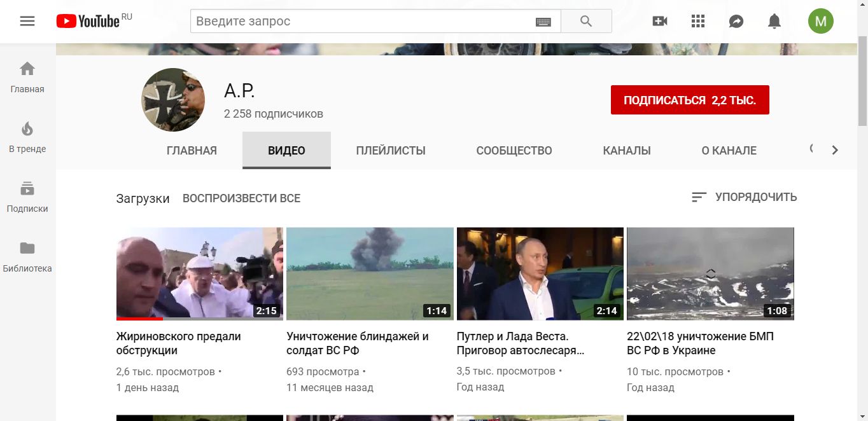Select the ВИДЕО tab
Viewport: 868px width, 421px height.
tap(286, 151)
